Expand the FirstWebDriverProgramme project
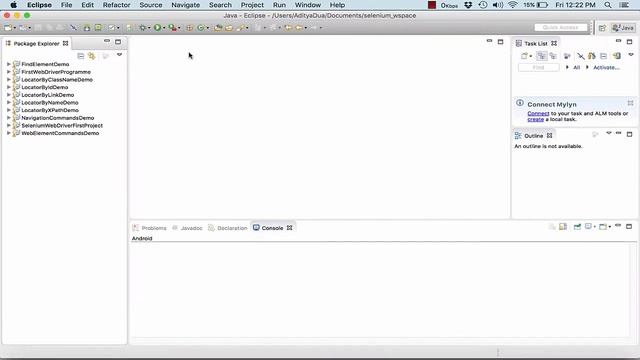Image resolution: width=640 pixels, height=360 pixels. 9,72
